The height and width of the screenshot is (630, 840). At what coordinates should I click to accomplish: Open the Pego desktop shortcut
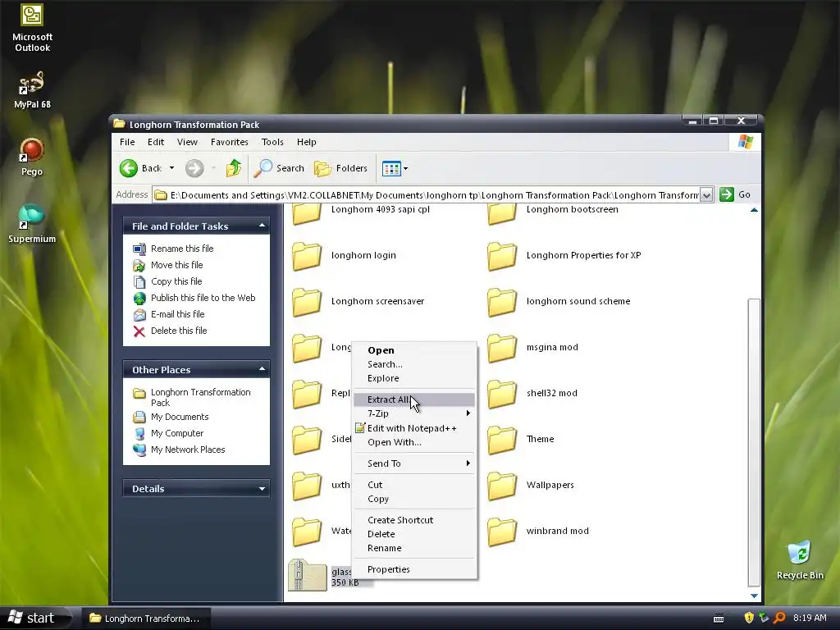pyautogui.click(x=32, y=157)
